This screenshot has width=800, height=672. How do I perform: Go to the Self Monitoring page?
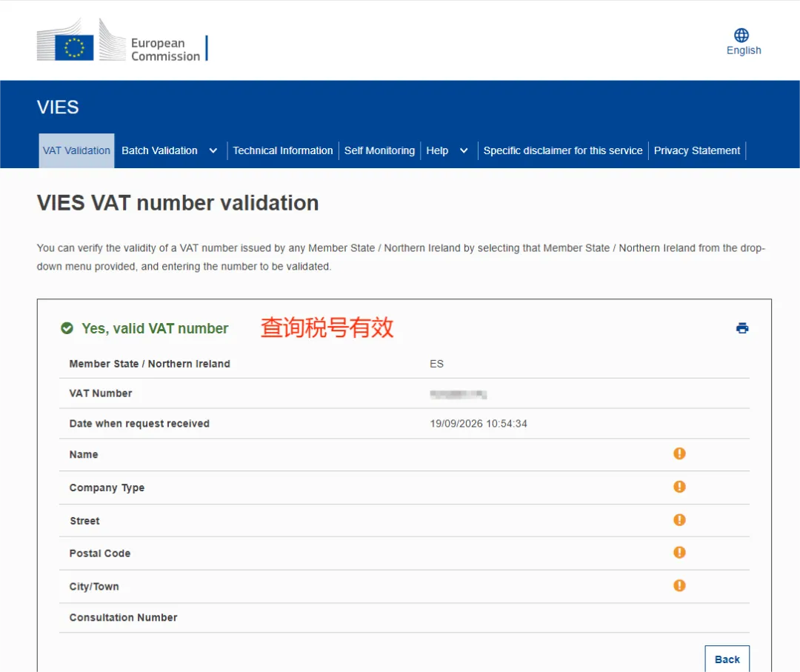tap(379, 150)
